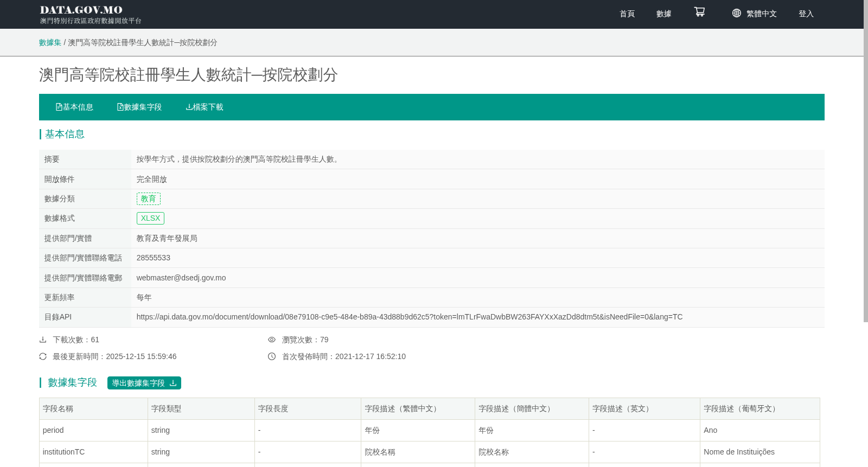Open the shopping cart icon
Viewport: 868px width, 467px height.
point(699,12)
